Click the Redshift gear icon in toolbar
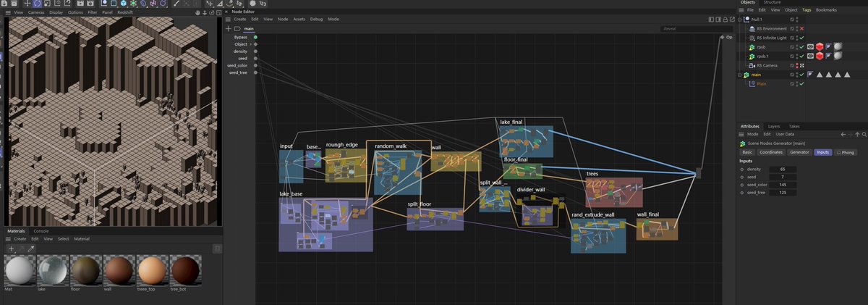This screenshot has width=868, height=305. click(x=252, y=4)
